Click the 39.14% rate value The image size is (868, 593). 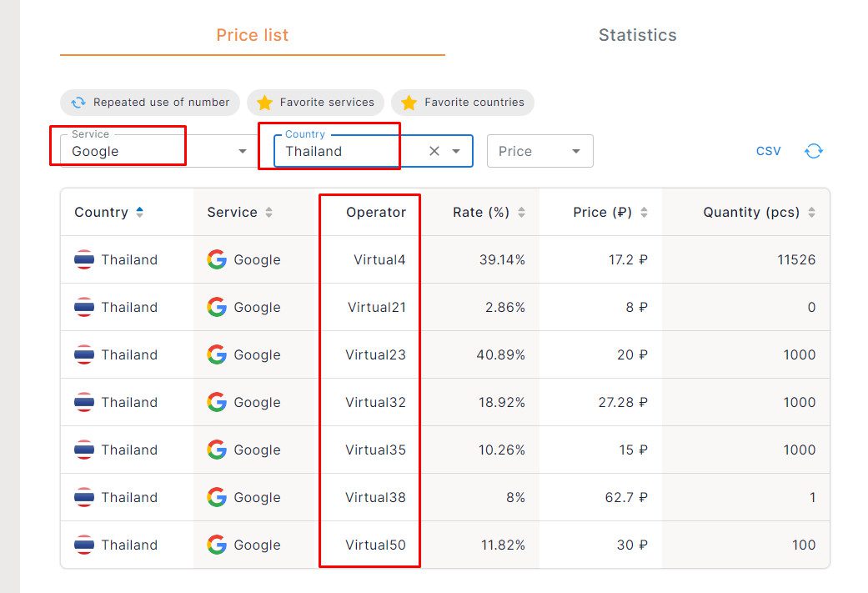coord(502,259)
